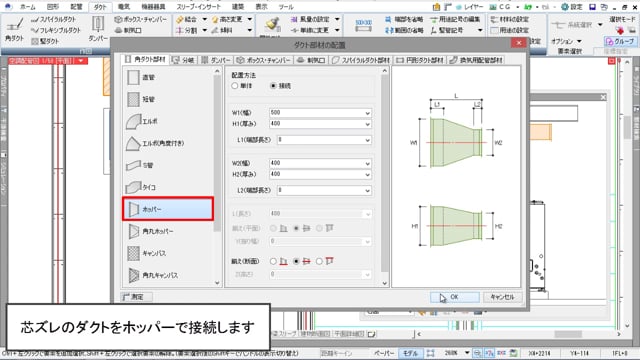The width and height of the screenshot is (640, 360).
Task: Click the スパイラルダクト ribbon tool
Action: click(x=54, y=19)
